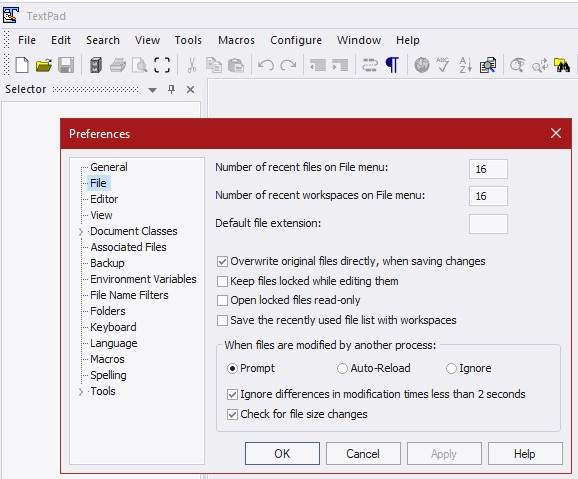The image size is (578, 479).
Task: Click the New document toolbar icon
Action: 22,65
